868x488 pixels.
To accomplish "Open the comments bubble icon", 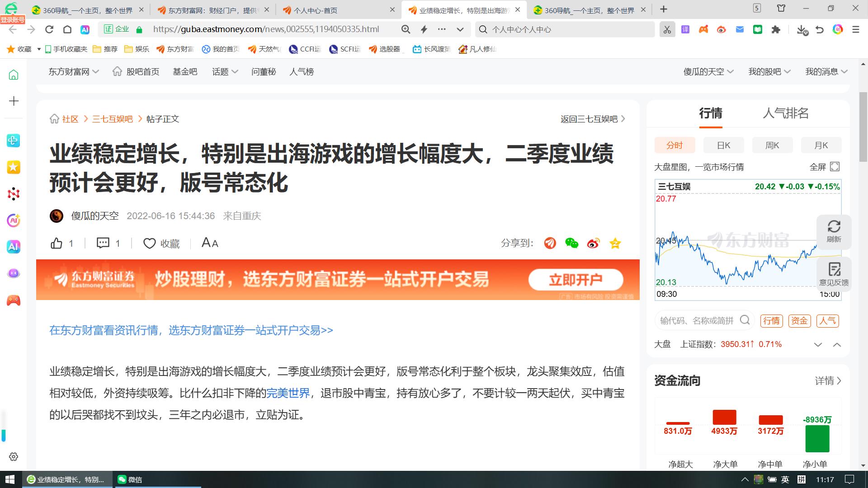I will pyautogui.click(x=103, y=243).
